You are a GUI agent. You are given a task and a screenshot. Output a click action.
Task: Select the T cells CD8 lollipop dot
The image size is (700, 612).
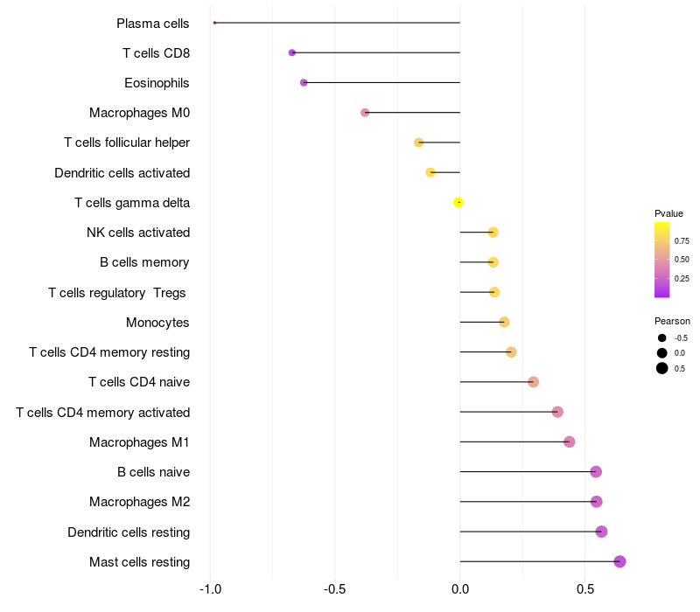tap(292, 52)
